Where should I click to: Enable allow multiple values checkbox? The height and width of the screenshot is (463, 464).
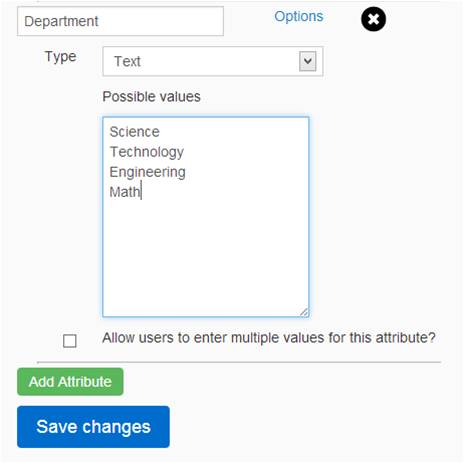coord(70,341)
